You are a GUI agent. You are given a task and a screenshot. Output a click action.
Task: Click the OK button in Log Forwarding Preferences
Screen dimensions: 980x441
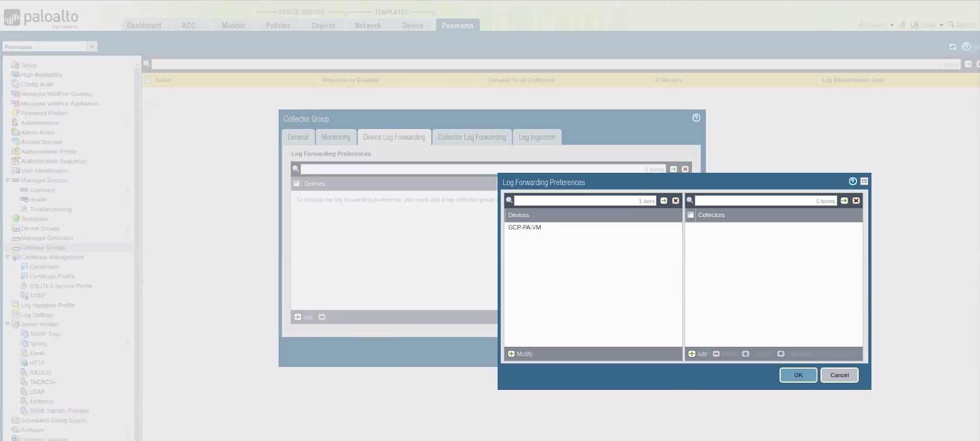point(798,375)
